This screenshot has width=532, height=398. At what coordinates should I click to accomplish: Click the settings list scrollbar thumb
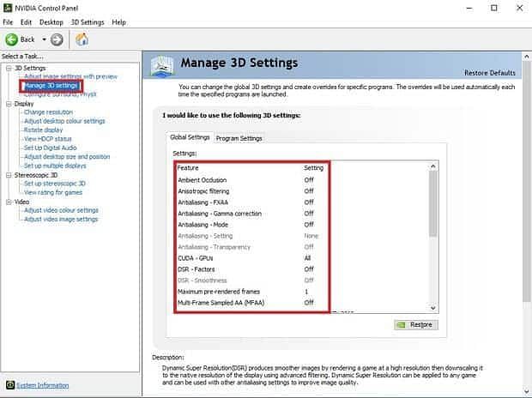[x=433, y=203]
